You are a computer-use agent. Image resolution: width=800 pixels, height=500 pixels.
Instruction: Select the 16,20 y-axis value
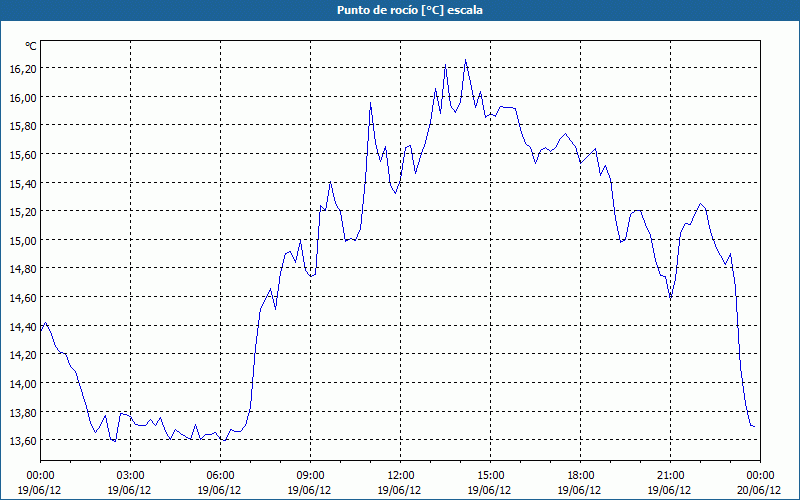[23, 69]
